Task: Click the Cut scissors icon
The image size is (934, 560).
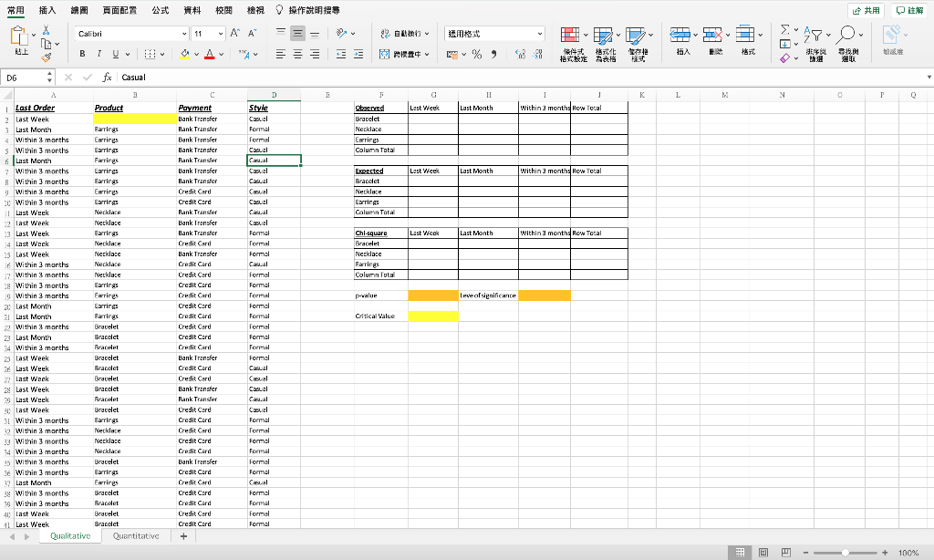Action: pos(46,30)
